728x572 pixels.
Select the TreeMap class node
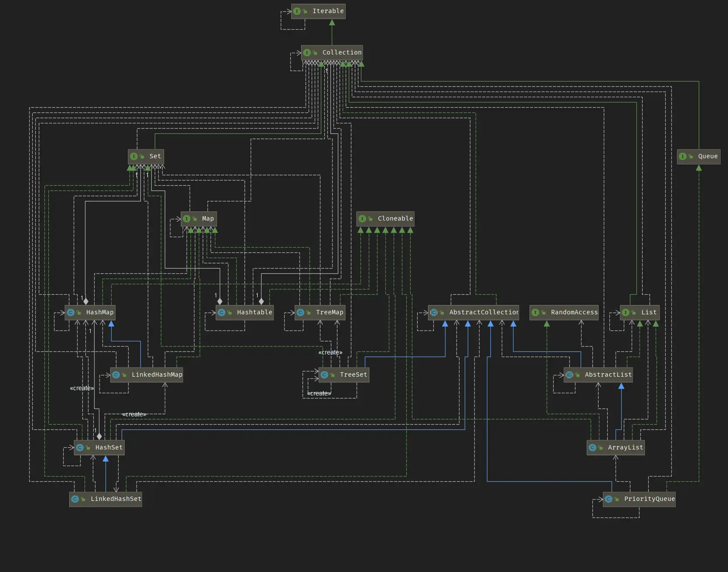point(320,313)
